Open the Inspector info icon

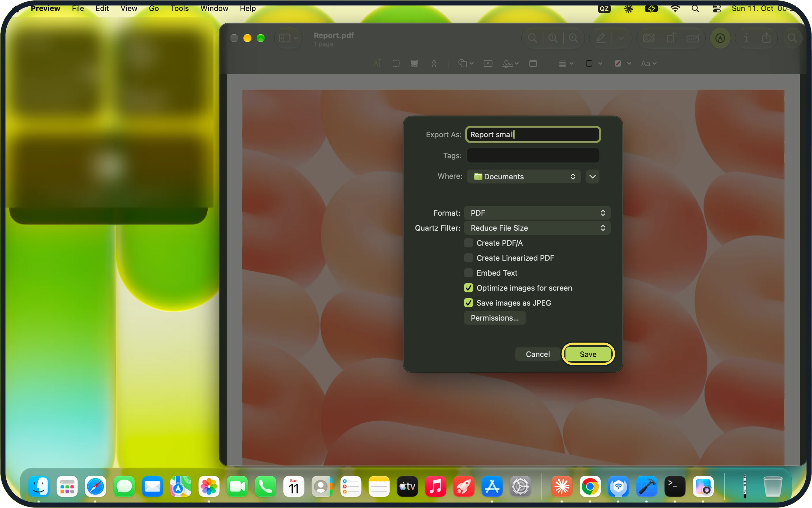coord(746,38)
